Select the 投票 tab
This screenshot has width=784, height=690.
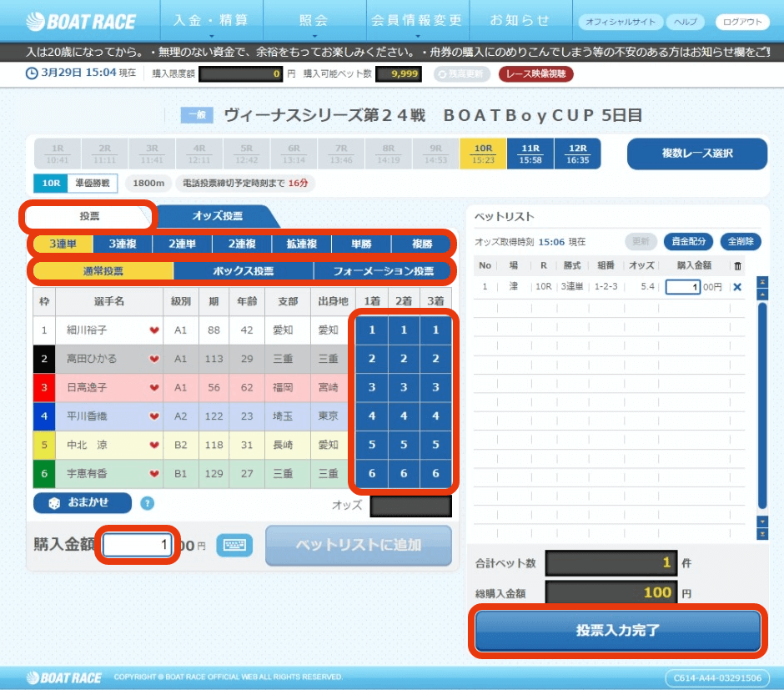coord(89,216)
